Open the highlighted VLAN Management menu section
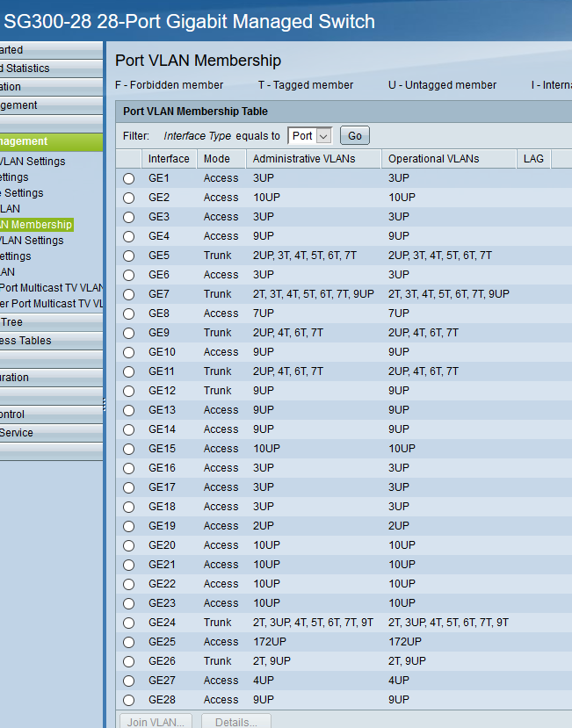The height and width of the screenshot is (728, 572). (51, 141)
